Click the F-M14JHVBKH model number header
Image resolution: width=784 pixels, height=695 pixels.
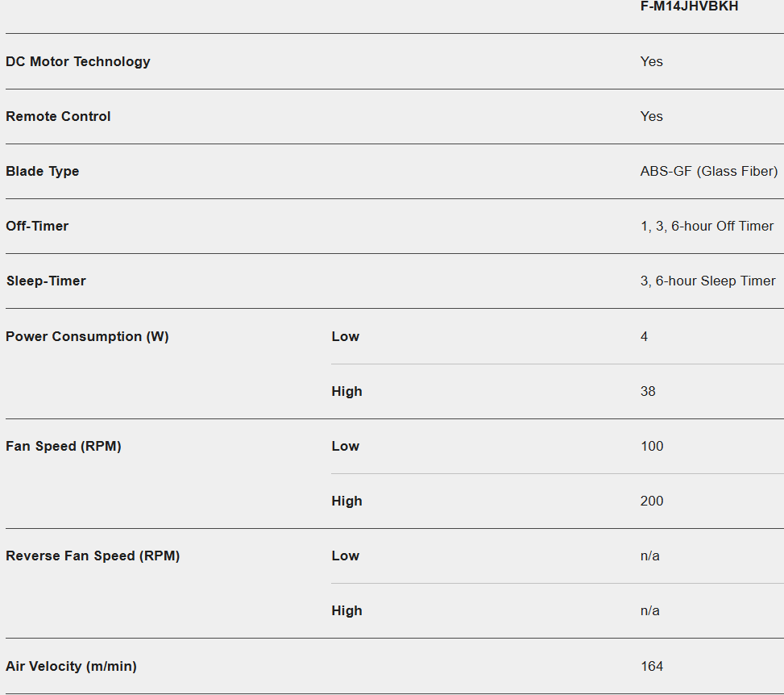point(689,6)
